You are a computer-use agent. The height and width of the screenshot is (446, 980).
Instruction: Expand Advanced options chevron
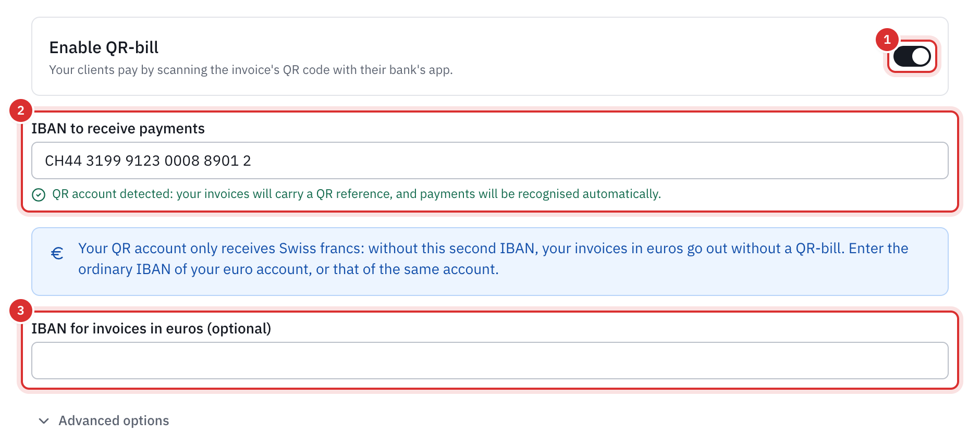tap(44, 420)
